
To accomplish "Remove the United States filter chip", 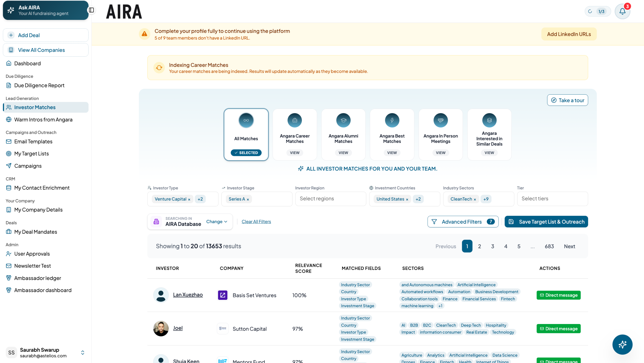I will pyautogui.click(x=407, y=199).
